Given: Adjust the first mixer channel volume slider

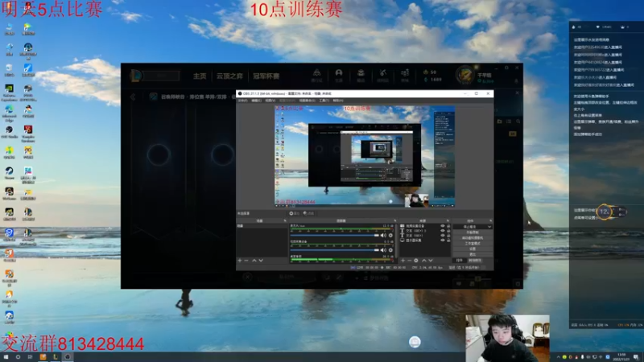Looking at the screenshot, I should (x=335, y=235).
